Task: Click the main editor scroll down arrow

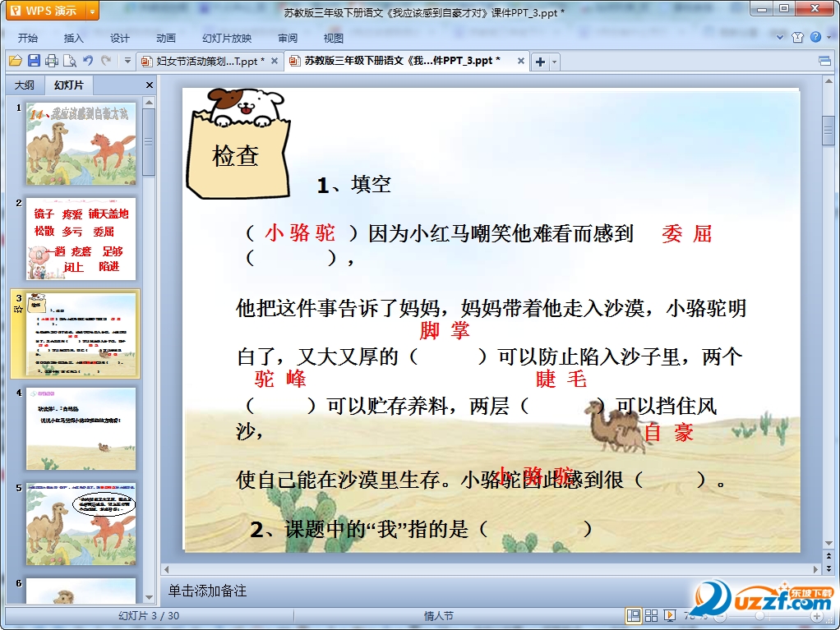Action: 828,544
